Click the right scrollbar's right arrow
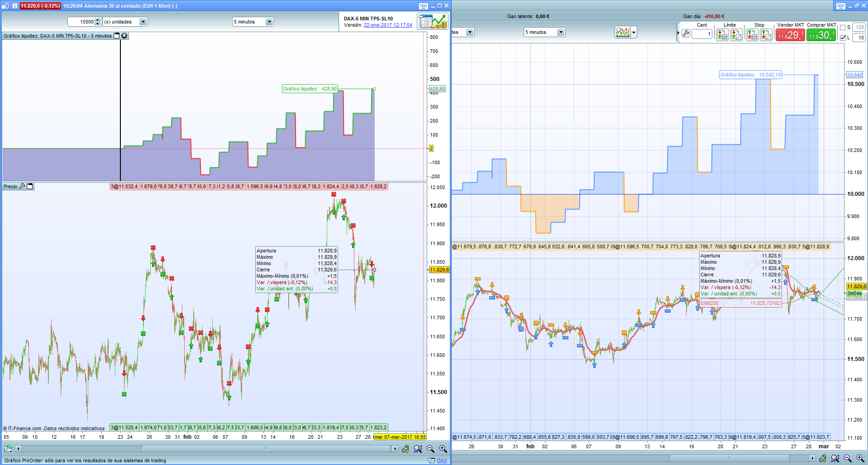868x465 pixels. [x=812, y=458]
